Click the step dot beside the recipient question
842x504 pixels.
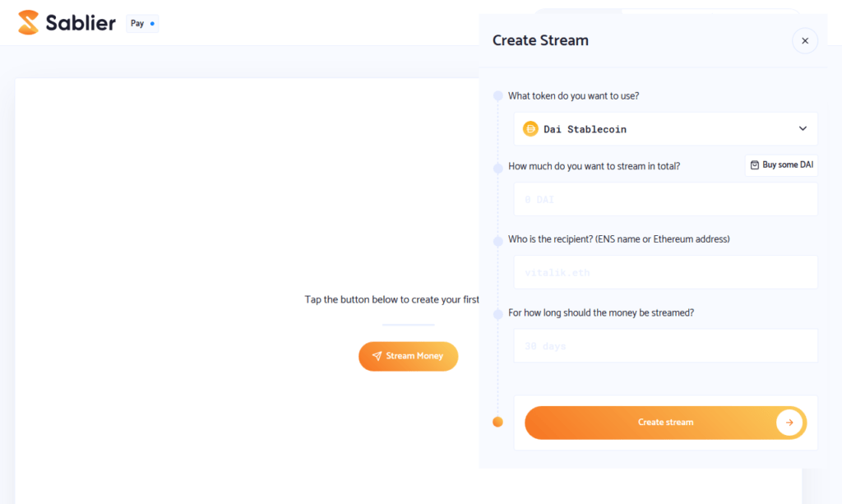[x=497, y=241]
